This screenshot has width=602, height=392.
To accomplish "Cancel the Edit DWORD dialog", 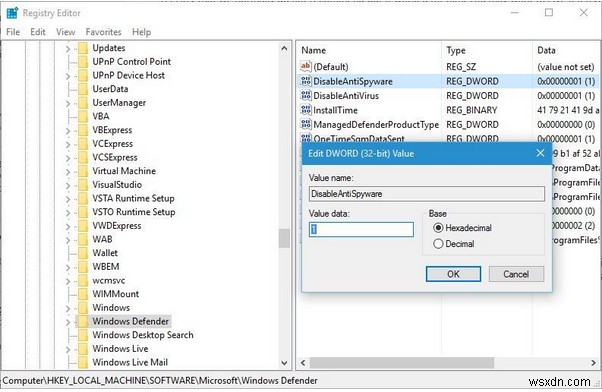I will pos(516,274).
